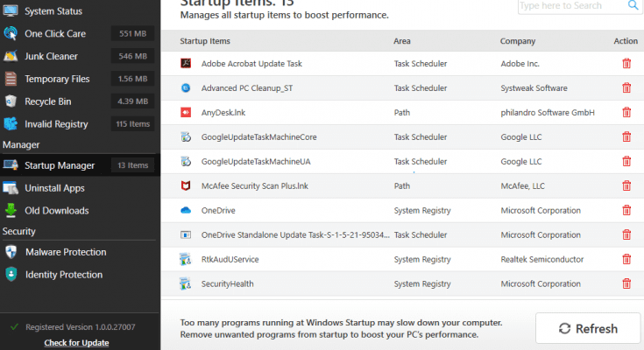
Task: Open Temporary Files cleaner
Action: pyautogui.click(x=57, y=79)
